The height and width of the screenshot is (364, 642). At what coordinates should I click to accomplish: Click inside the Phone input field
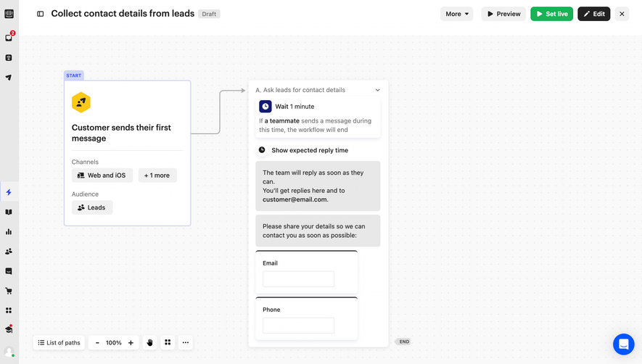tap(298, 326)
